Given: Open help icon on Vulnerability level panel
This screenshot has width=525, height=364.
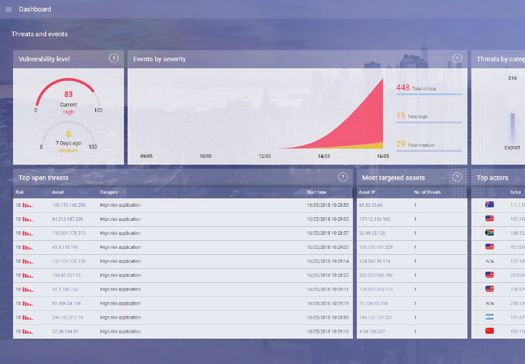Looking at the screenshot, I should (114, 59).
